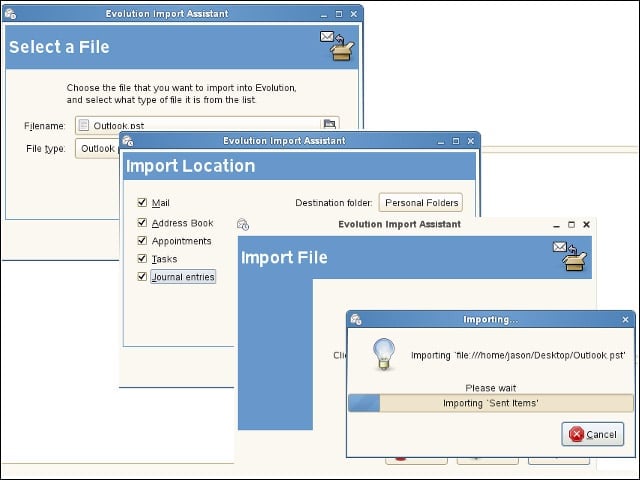The width and height of the screenshot is (640, 480).
Task: Maximize the Import Location window
Action: (456, 141)
